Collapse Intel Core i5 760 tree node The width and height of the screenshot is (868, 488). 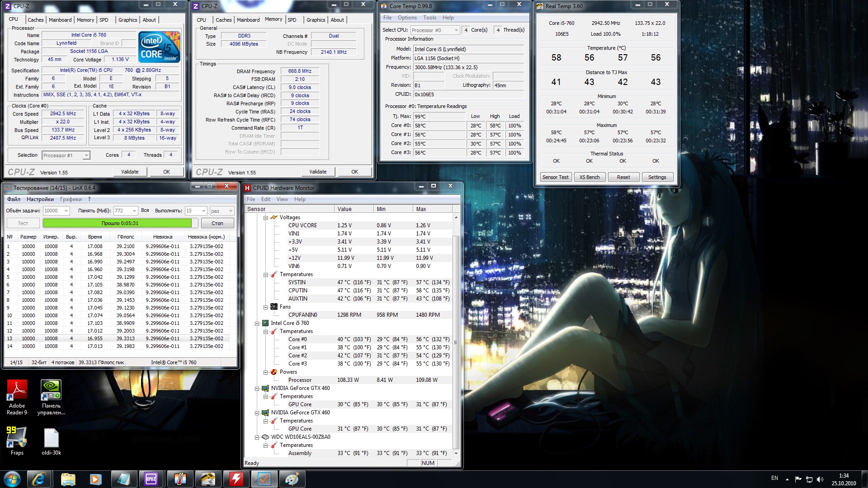pos(257,323)
